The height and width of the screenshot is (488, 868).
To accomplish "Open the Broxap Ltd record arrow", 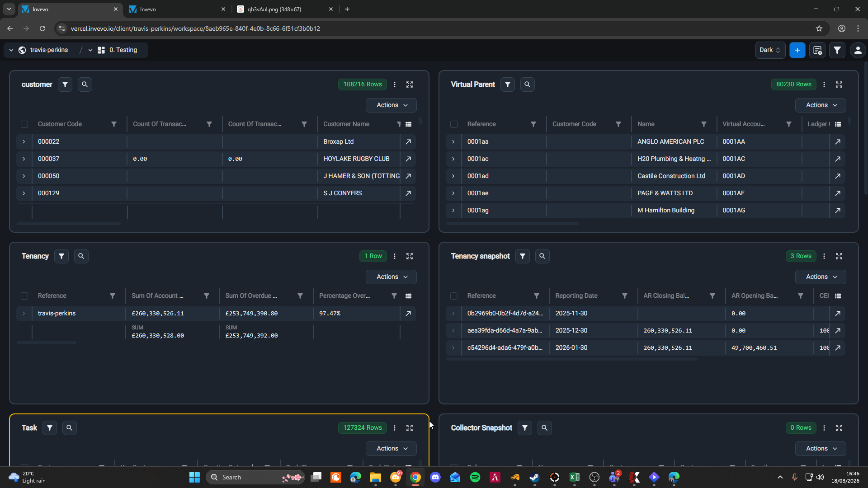I will point(408,142).
